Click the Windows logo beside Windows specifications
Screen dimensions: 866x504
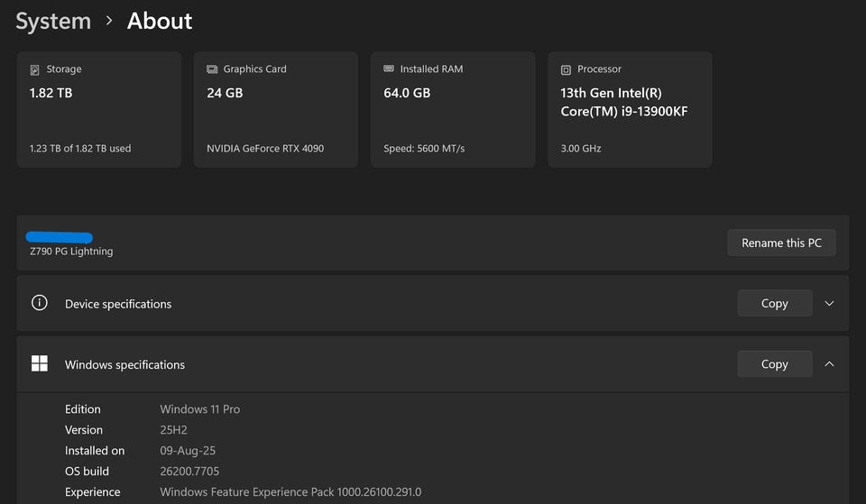pos(40,363)
